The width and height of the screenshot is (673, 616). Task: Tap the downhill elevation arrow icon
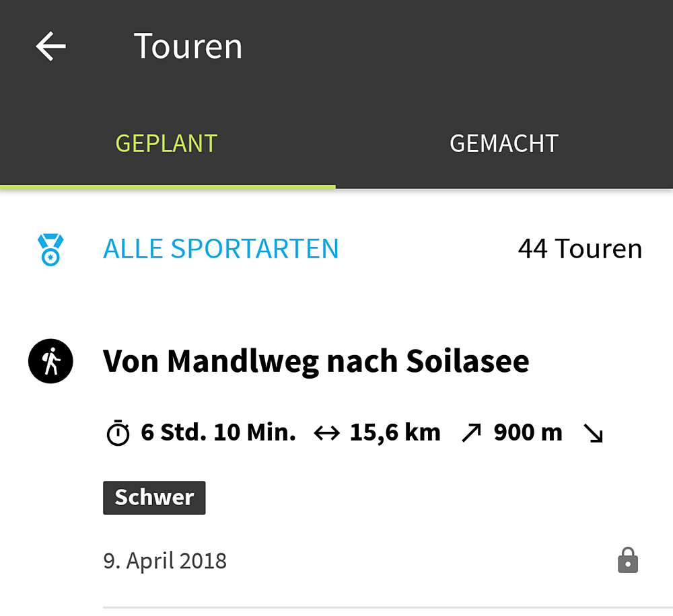[594, 433]
